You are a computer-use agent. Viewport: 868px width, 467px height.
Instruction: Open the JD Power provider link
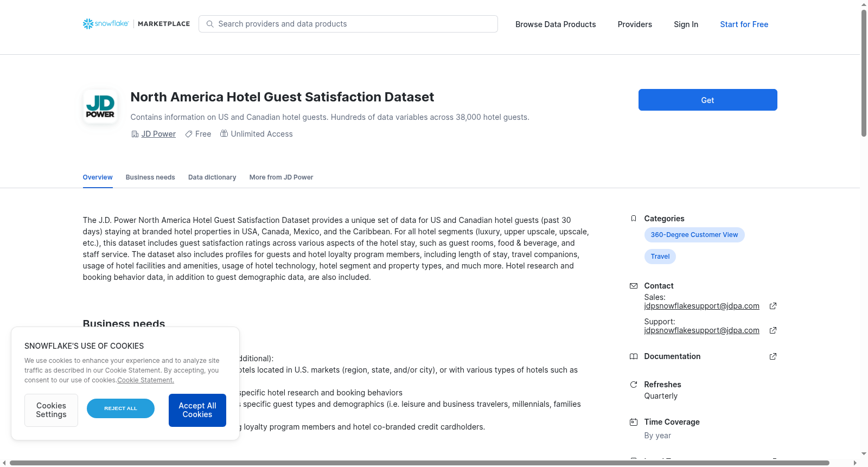pyautogui.click(x=158, y=134)
